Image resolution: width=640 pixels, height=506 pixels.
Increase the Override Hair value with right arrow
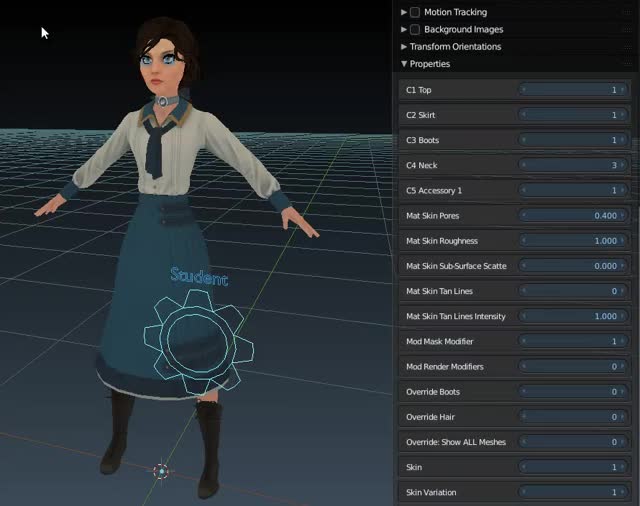coord(622,417)
